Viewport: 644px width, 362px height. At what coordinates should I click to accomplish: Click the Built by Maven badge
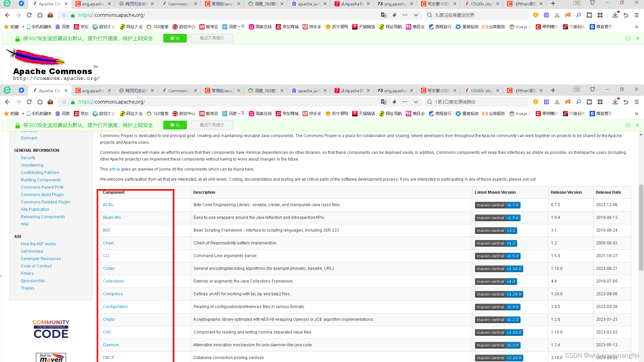[x=51, y=357]
